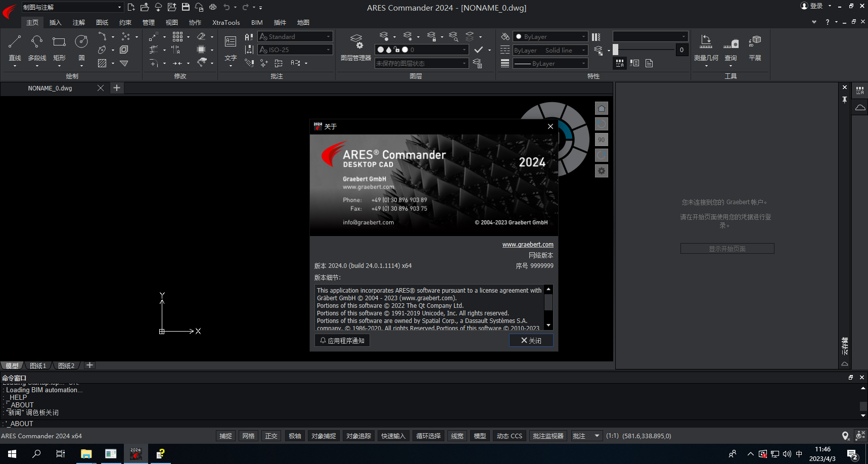This screenshot has width=868, height=464.
Task: Toggle Polar (极轴) in status bar
Action: tap(295, 436)
